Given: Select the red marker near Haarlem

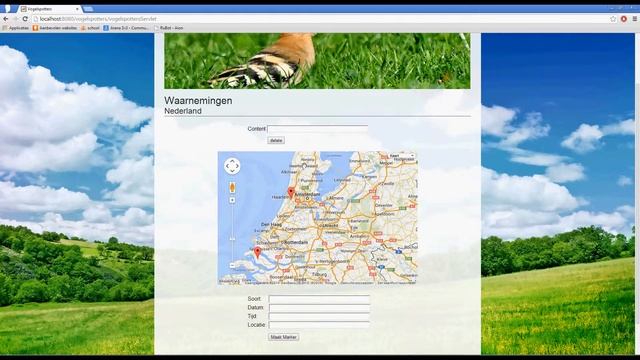Looking at the screenshot, I should pos(291,193).
